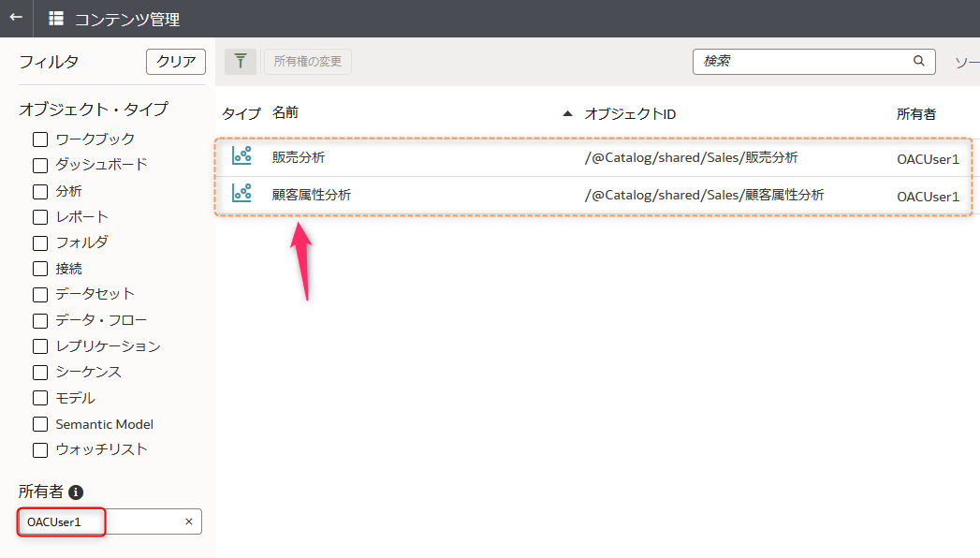Image resolution: width=980 pixels, height=558 pixels.
Task: Click the オブジェクトID column header
Action: 630,113
